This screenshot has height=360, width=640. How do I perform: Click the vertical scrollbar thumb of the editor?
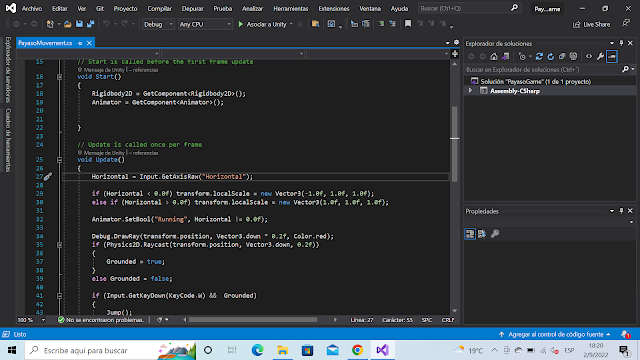[x=455, y=144]
